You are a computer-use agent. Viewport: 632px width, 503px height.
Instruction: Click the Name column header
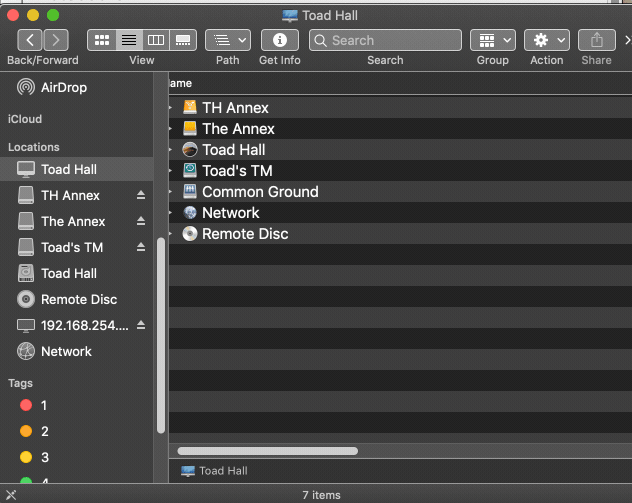coord(400,83)
